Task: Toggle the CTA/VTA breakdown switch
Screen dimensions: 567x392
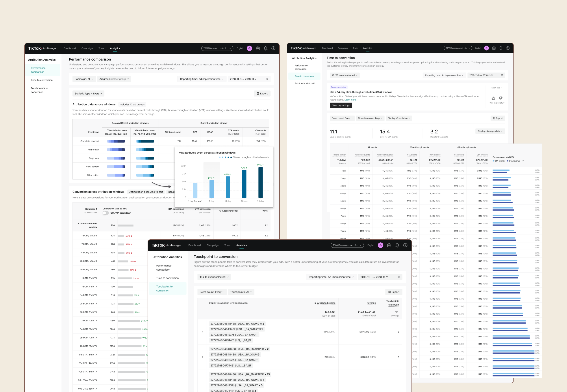Action: [x=106, y=213]
